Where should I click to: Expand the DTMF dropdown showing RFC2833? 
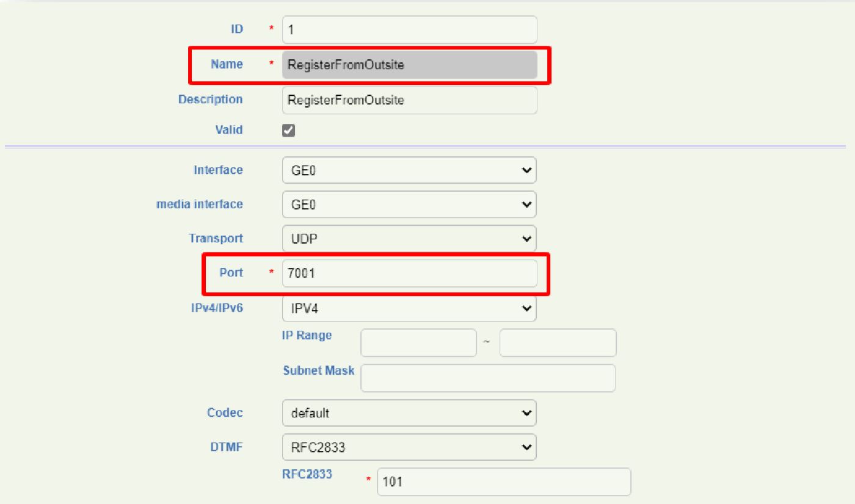pos(409,447)
